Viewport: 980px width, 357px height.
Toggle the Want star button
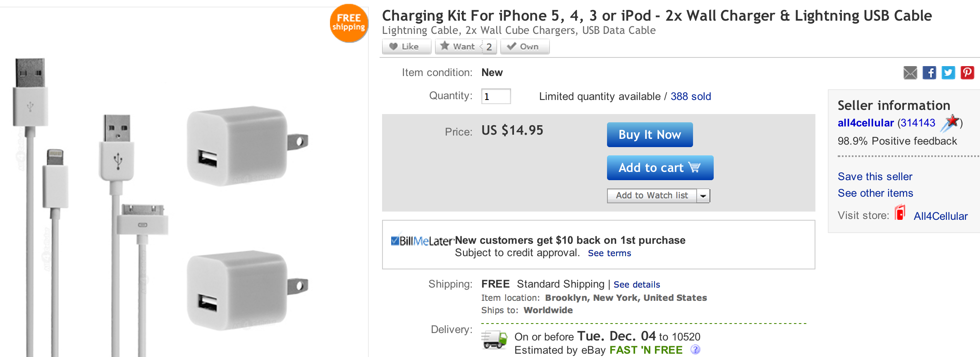[x=458, y=47]
